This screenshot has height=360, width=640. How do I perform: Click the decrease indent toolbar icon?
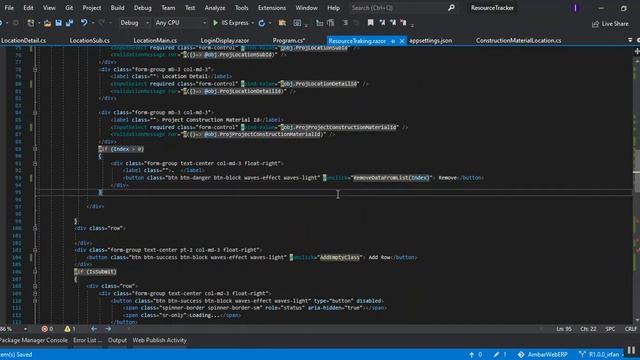click(x=320, y=23)
